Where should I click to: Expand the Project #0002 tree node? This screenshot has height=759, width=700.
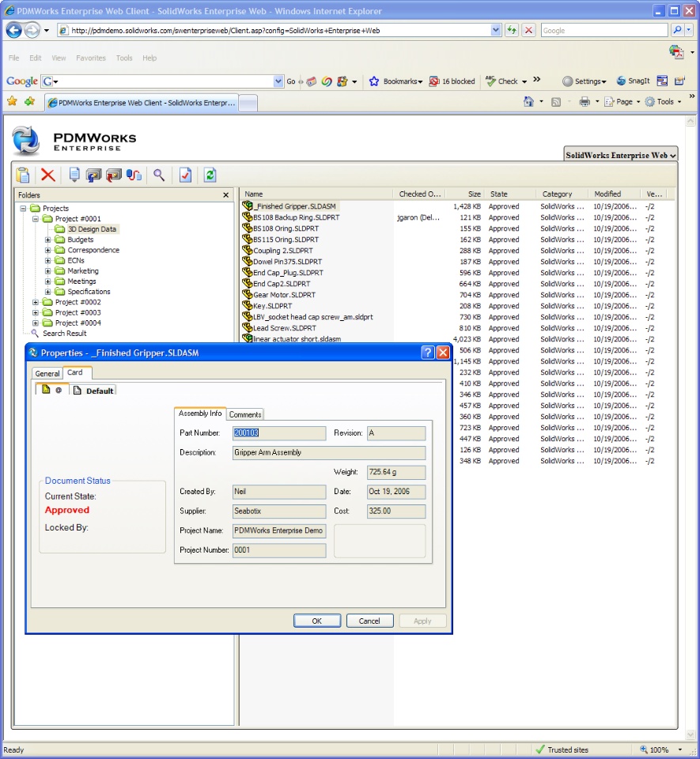[x=36, y=302]
